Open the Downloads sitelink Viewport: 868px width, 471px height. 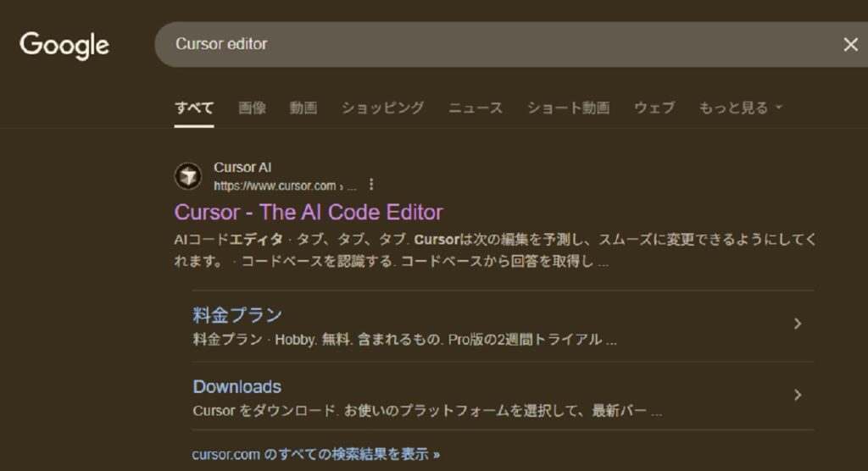pyautogui.click(x=237, y=386)
